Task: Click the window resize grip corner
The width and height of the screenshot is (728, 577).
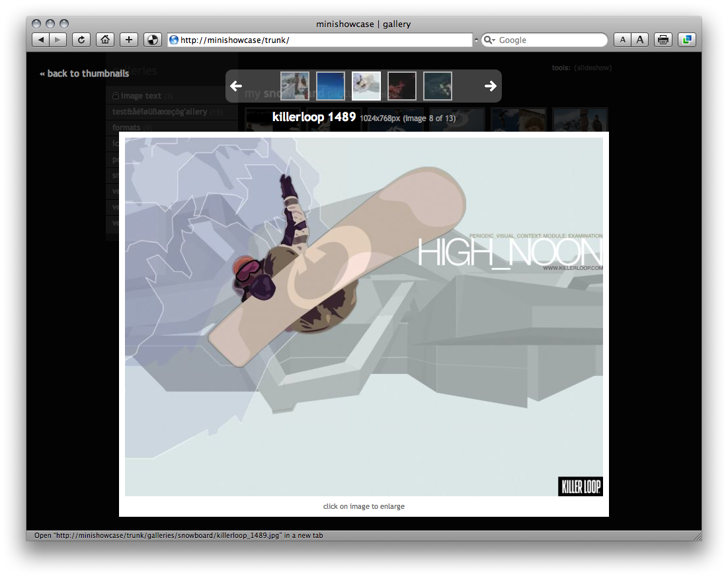Action: (x=698, y=536)
